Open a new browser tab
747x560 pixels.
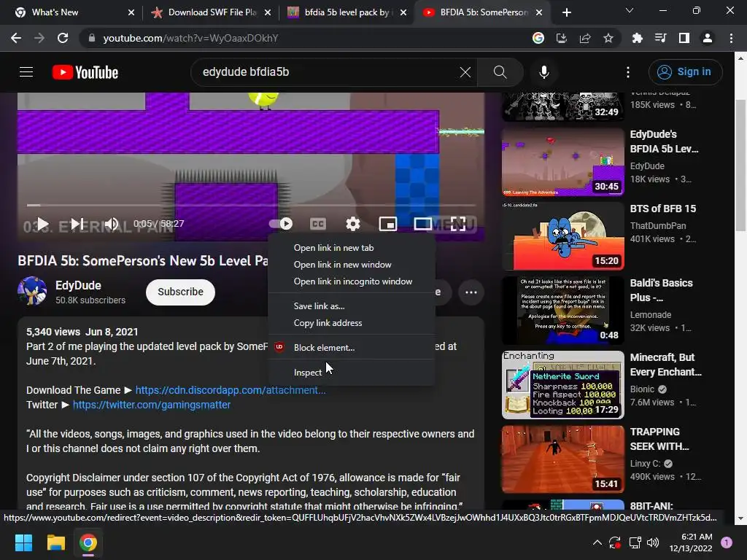tap(566, 12)
